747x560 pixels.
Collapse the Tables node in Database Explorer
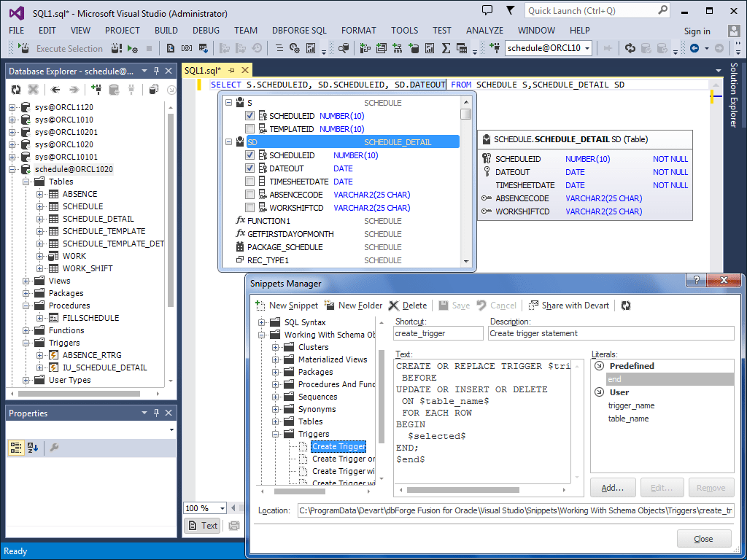pos(24,181)
